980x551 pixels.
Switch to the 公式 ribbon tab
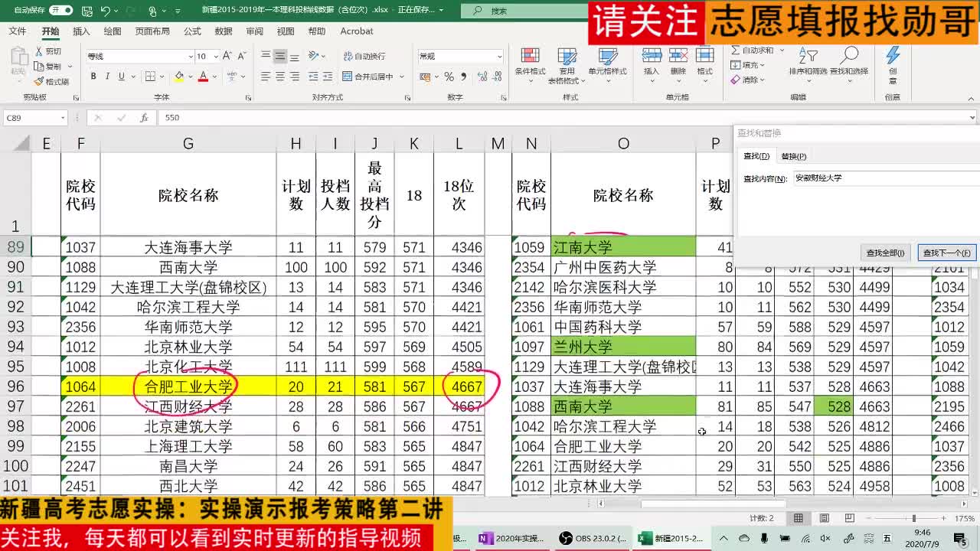click(x=192, y=31)
